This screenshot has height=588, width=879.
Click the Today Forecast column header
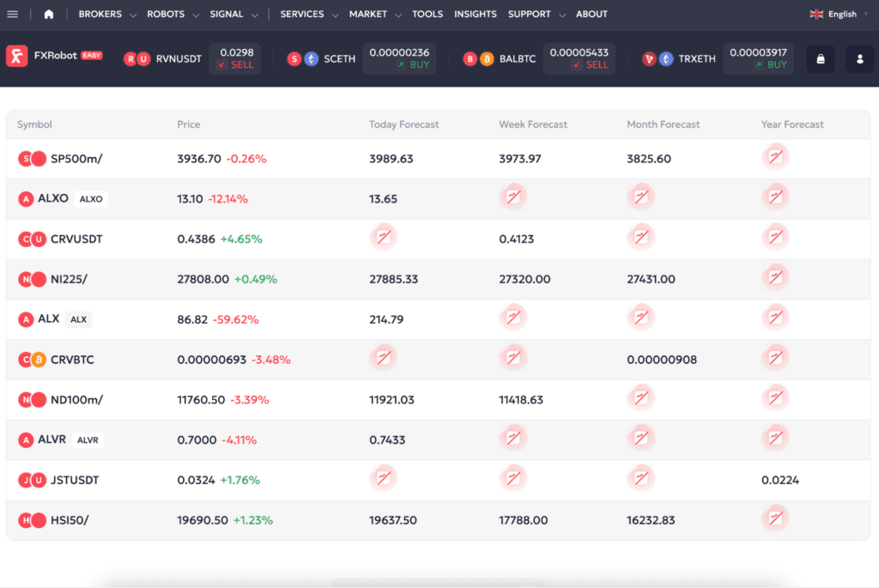403,124
